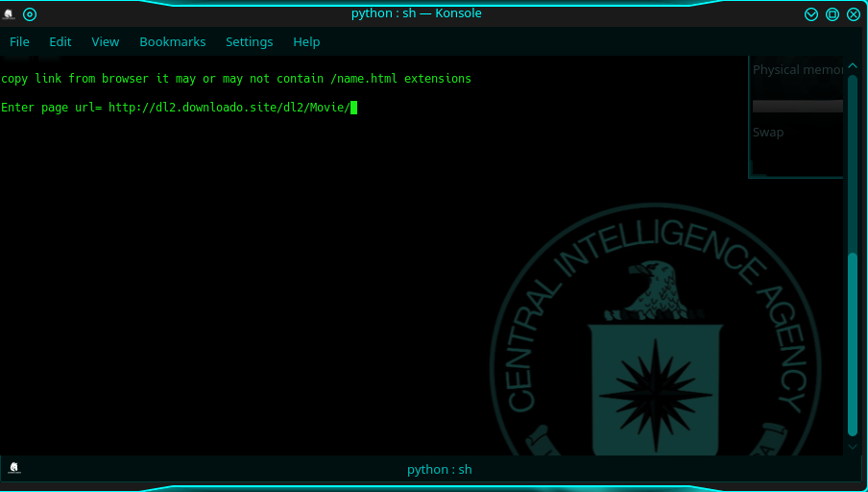Click the scrollbar up arrow
This screenshot has width=868, height=492.
point(853,66)
